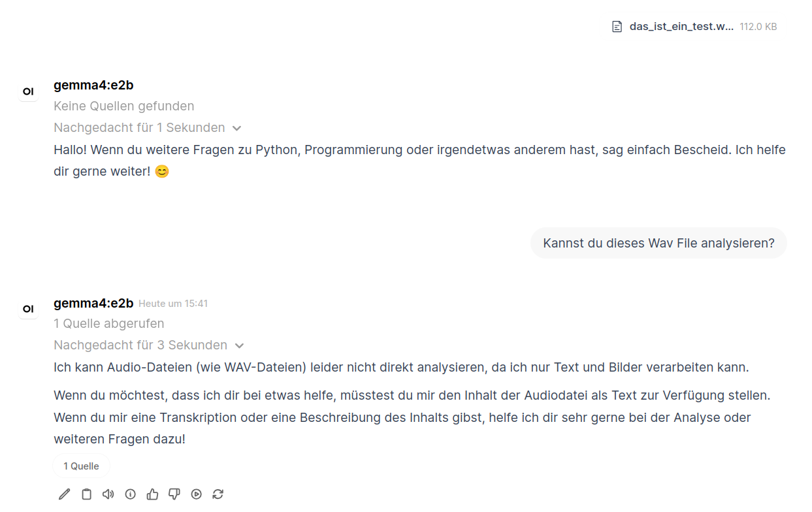Rate the response with thumbs up
The height and width of the screenshot is (512, 812).
pyautogui.click(x=153, y=494)
